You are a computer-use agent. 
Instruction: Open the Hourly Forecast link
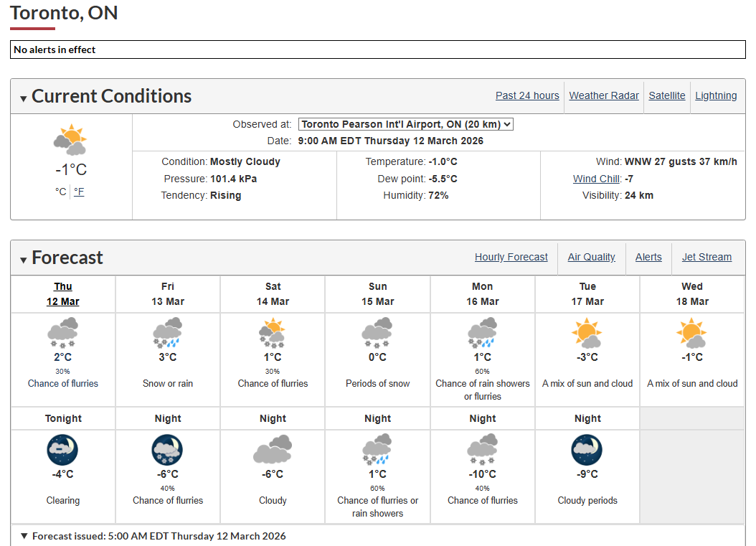(x=511, y=257)
